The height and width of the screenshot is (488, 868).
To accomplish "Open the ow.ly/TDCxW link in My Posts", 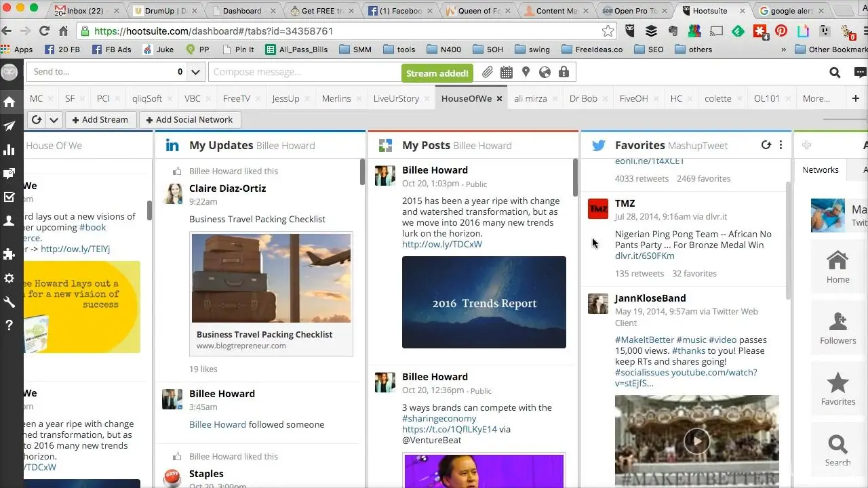I will tap(442, 244).
